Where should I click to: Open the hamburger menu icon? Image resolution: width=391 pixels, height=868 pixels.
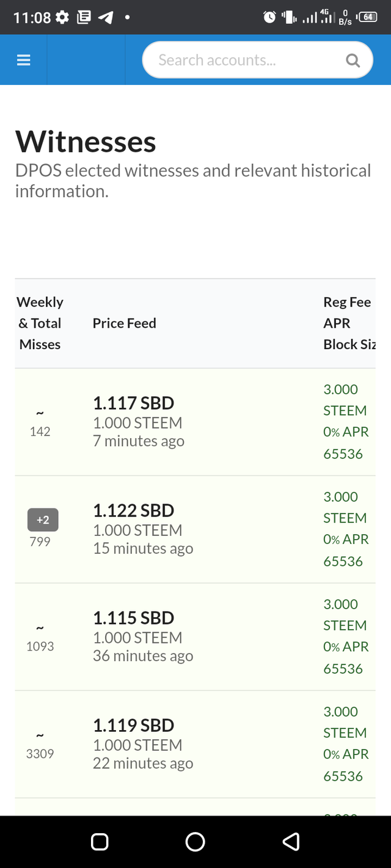tap(24, 60)
